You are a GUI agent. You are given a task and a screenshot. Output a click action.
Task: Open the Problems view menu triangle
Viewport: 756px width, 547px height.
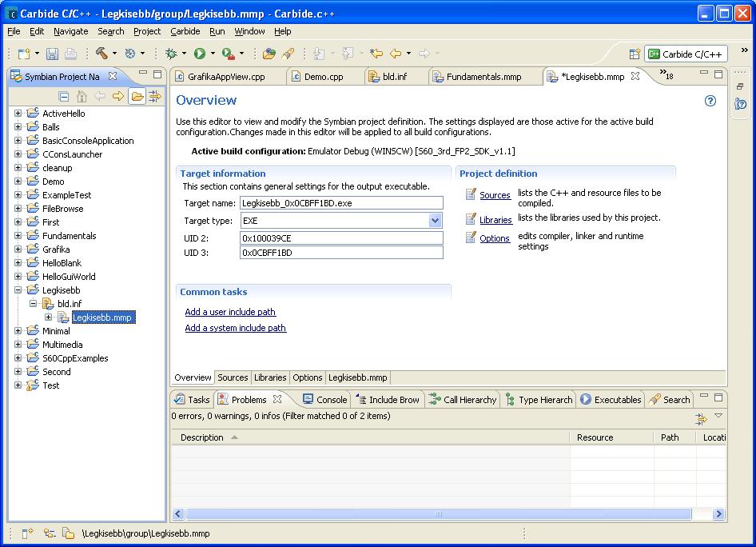click(718, 416)
